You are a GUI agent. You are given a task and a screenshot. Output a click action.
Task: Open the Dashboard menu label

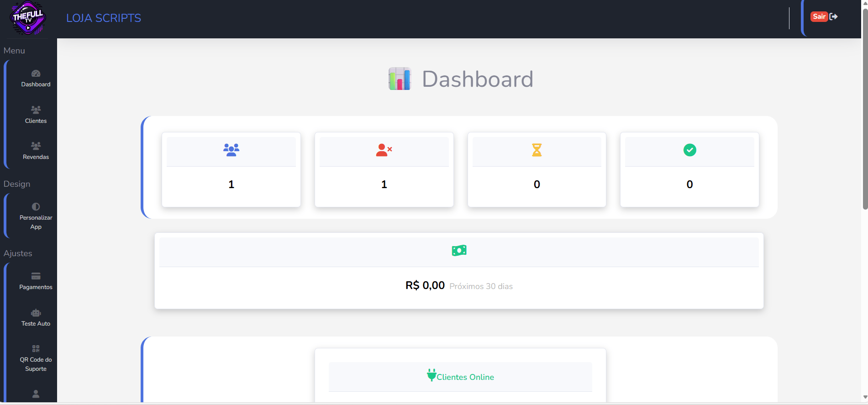[x=36, y=84]
